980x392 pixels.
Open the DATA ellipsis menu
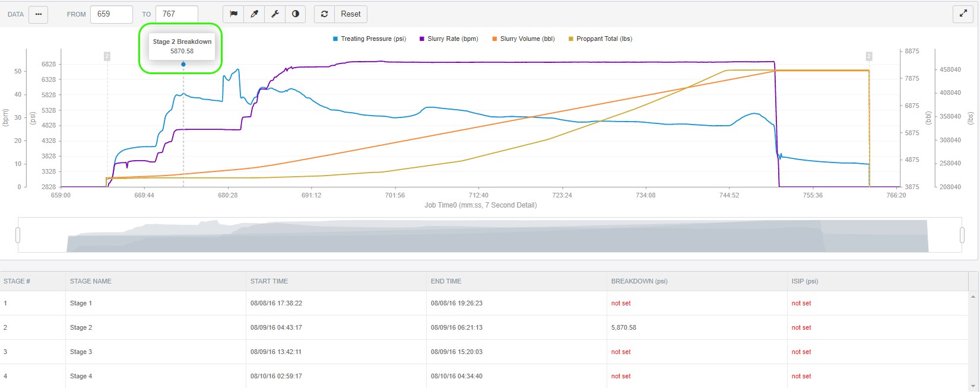tap(39, 14)
